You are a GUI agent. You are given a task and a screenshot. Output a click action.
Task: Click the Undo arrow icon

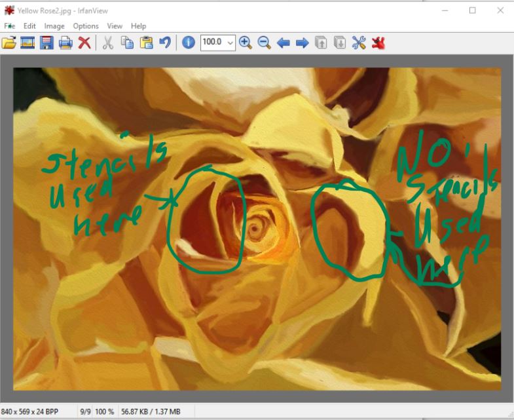click(165, 43)
